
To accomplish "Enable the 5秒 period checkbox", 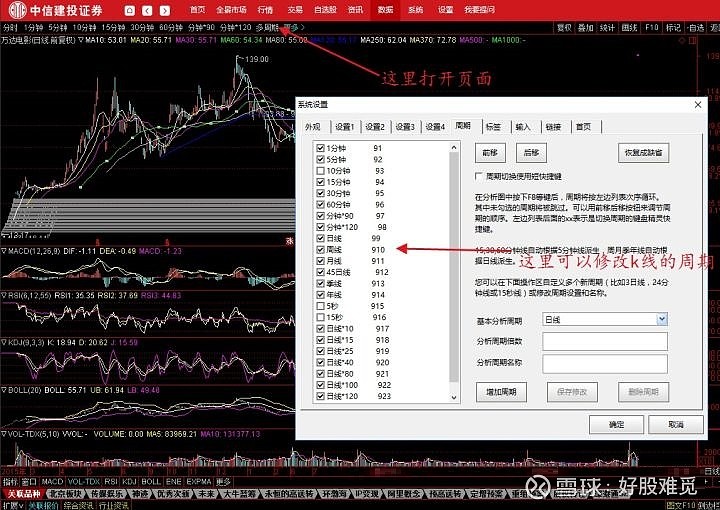I will point(321,306).
